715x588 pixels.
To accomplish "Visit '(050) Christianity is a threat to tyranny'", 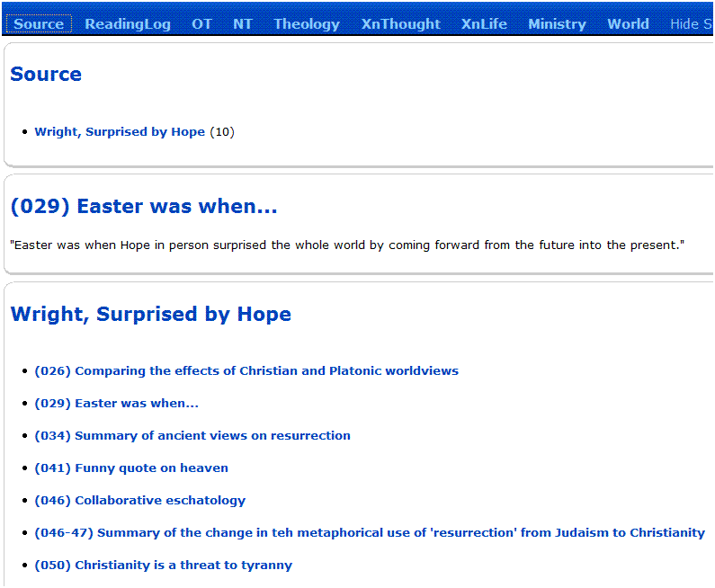I will pos(164,566).
